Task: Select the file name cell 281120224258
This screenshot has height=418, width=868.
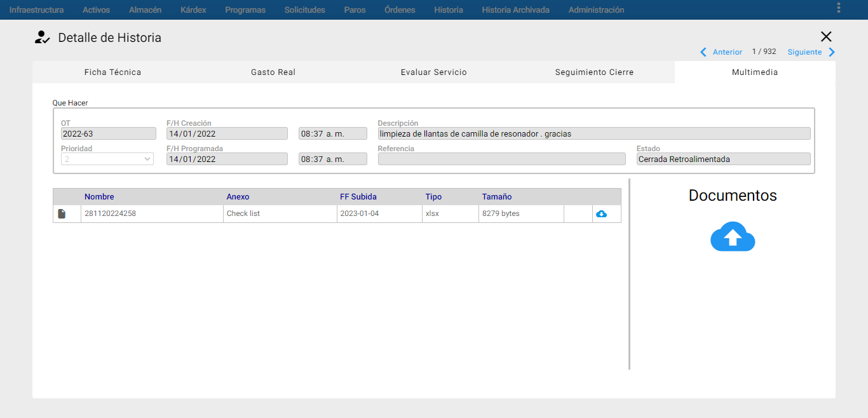Action: (153, 214)
